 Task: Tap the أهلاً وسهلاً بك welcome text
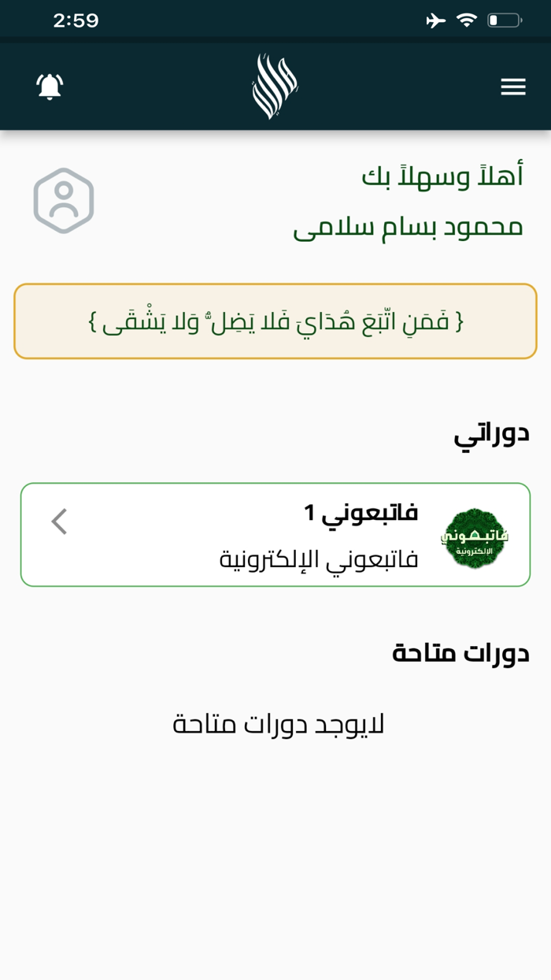click(x=445, y=175)
